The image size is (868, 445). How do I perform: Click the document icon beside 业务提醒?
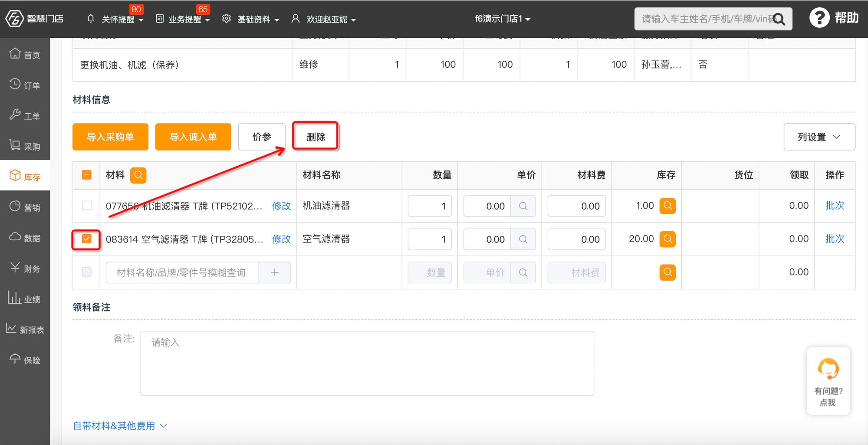coord(160,19)
